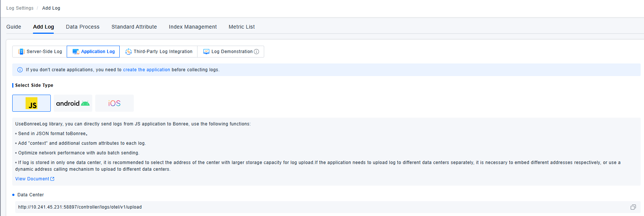Select the JS side type tile
Screen dimensions: 644x216
pos(31,103)
